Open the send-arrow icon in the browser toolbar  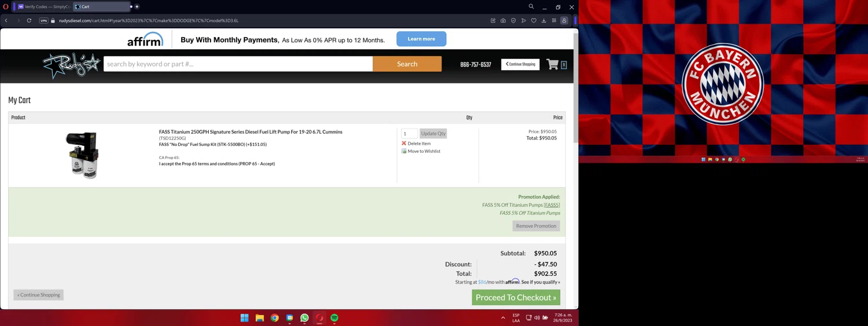click(524, 21)
